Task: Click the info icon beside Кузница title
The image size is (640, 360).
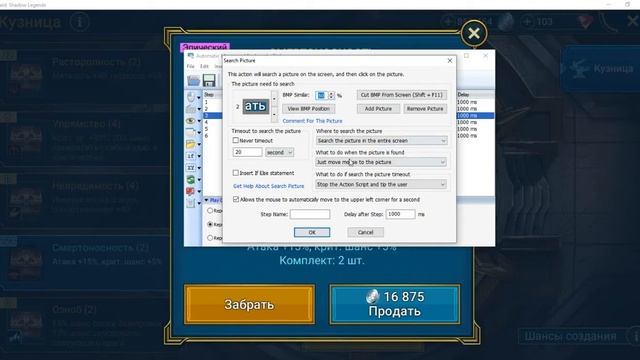Action: [80, 22]
